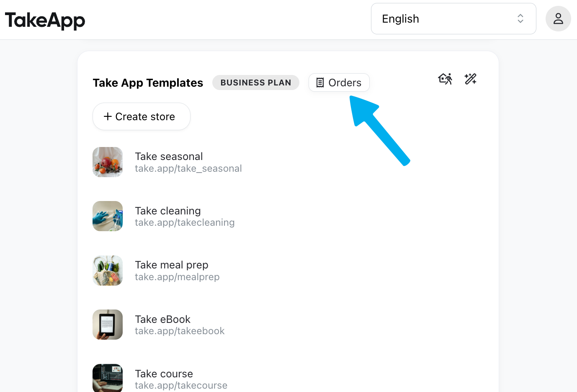Open the Take seasonal store
The image size is (577, 392).
[x=169, y=156]
